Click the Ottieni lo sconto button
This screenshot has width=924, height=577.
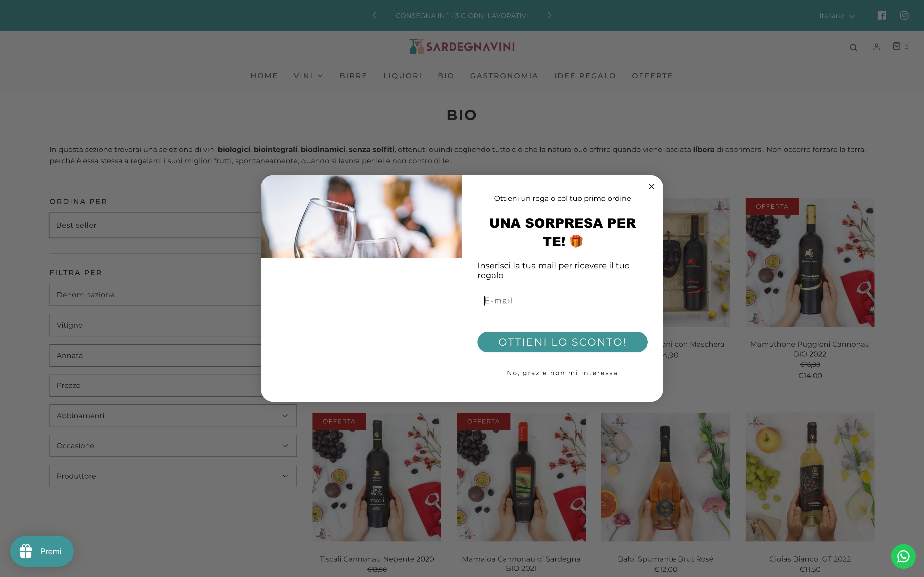click(562, 342)
